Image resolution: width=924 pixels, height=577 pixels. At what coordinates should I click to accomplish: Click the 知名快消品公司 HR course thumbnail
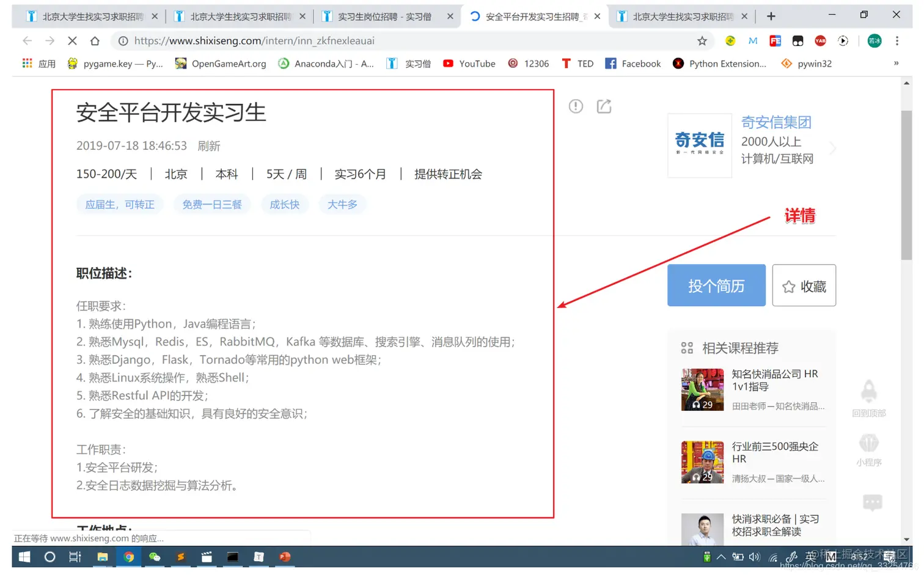click(702, 389)
